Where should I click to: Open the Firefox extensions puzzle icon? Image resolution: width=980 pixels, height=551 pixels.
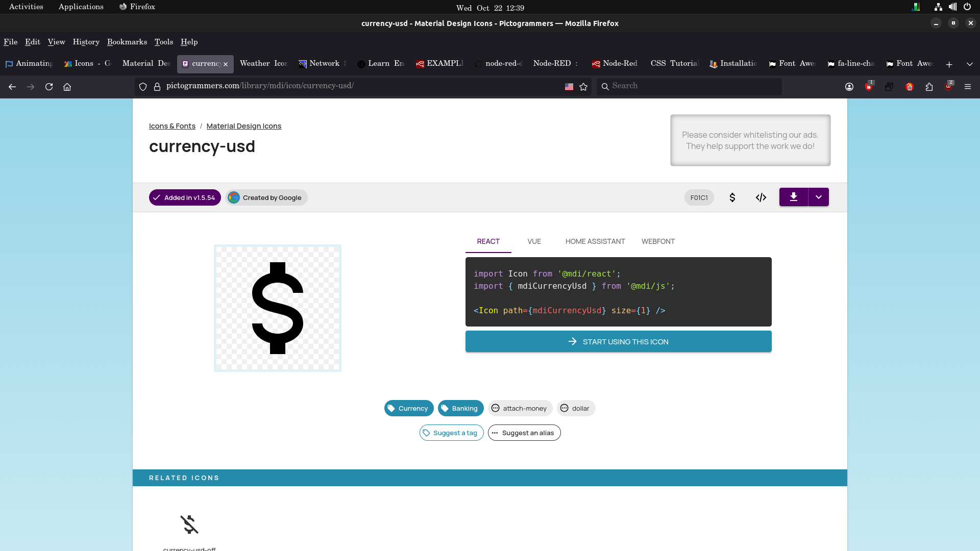coord(929,87)
